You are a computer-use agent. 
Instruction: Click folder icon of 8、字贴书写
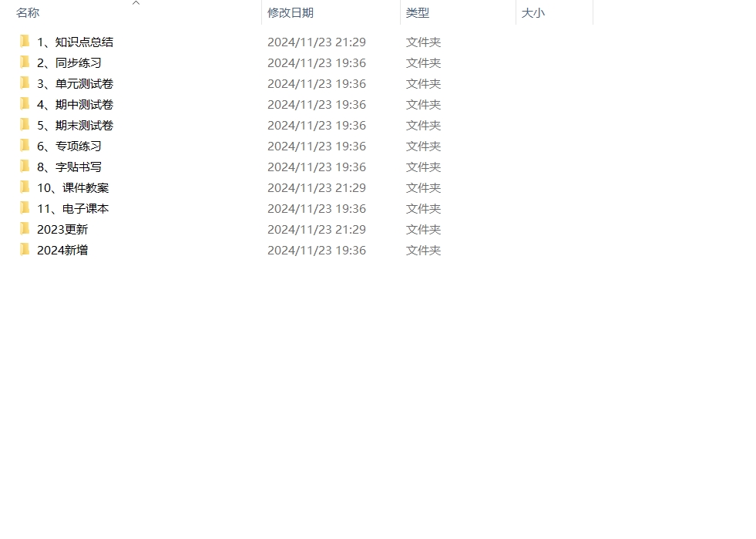(25, 167)
